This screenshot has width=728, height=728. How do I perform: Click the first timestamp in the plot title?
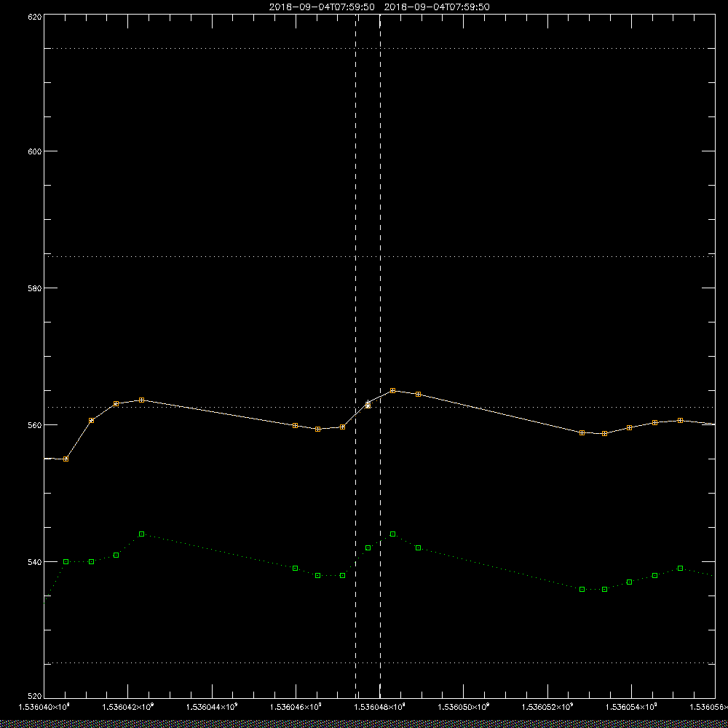[322, 7]
